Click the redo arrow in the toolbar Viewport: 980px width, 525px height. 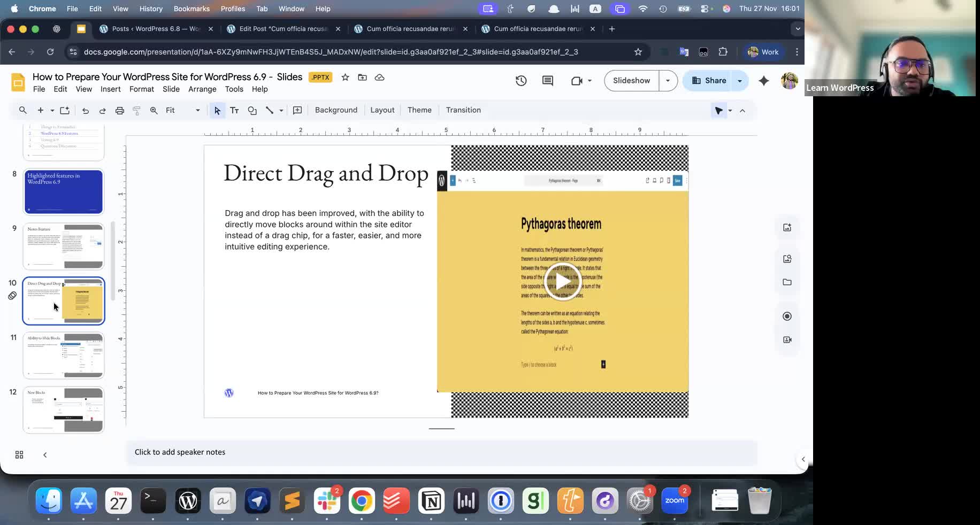102,111
